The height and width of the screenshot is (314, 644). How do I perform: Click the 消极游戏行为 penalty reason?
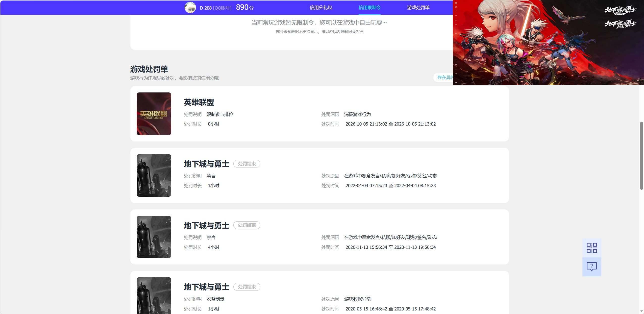357,114
